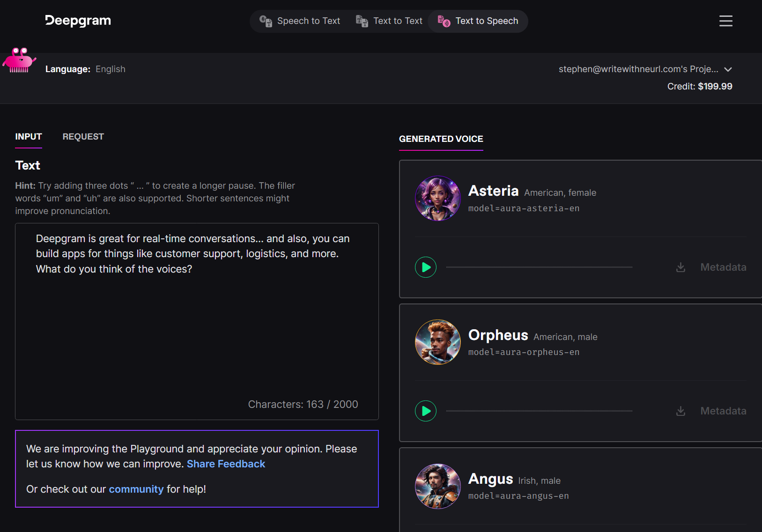Screen dimensions: 762x532
Task: Click Asteria's avatar image
Action: [438, 199]
